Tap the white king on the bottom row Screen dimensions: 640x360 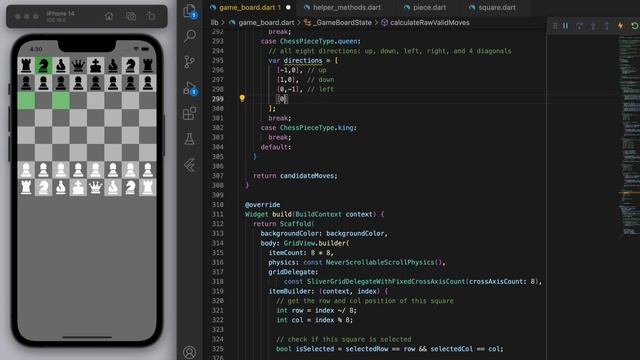pyautogui.click(x=78, y=187)
